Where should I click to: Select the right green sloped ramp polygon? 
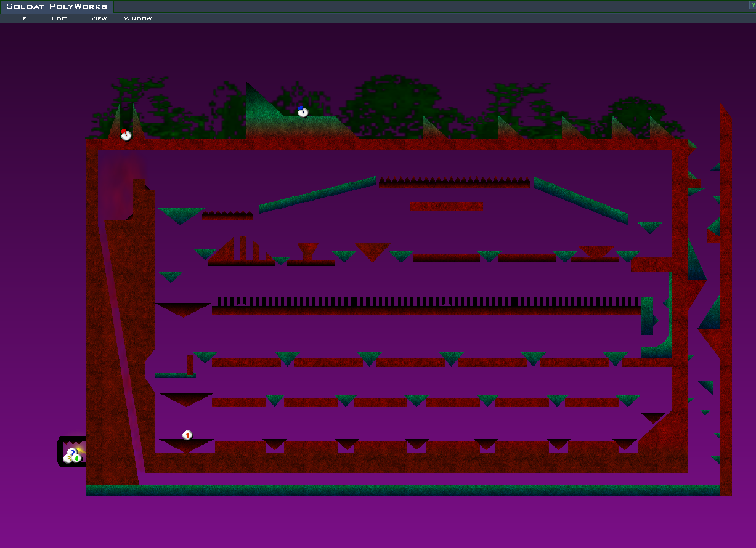pyautogui.click(x=579, y=199)
